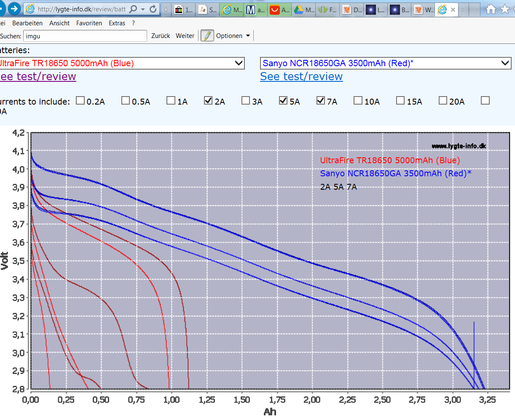The width and height of the screenshot is (515, 420).
Task: Close the active browser tab
Action: [453, 10]
